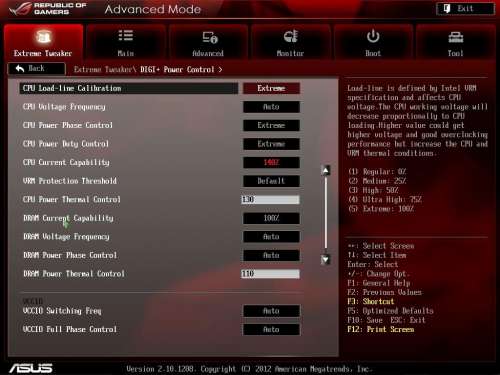Select CPU Power Thermal Control label
Image resolution: width=500 pixels, height=375 pixels.
click(72, 199)
